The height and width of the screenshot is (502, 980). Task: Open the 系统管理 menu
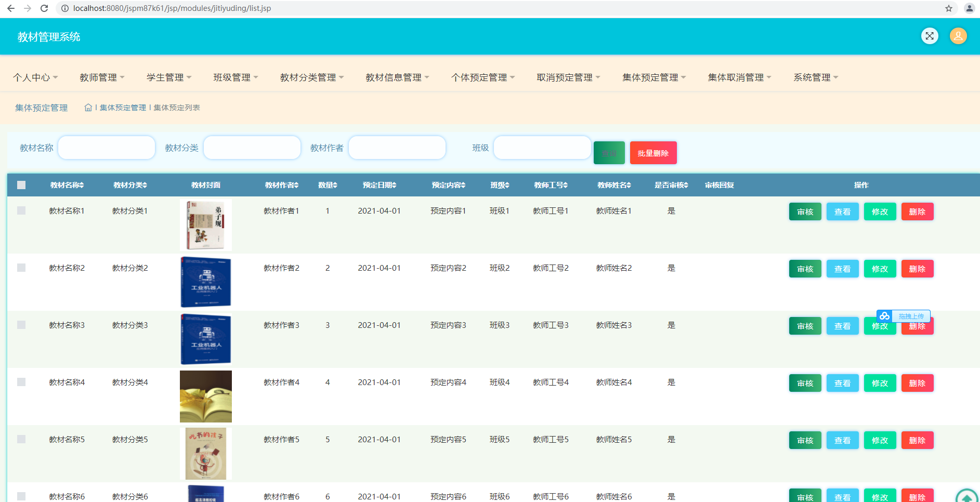click(816, 77)
